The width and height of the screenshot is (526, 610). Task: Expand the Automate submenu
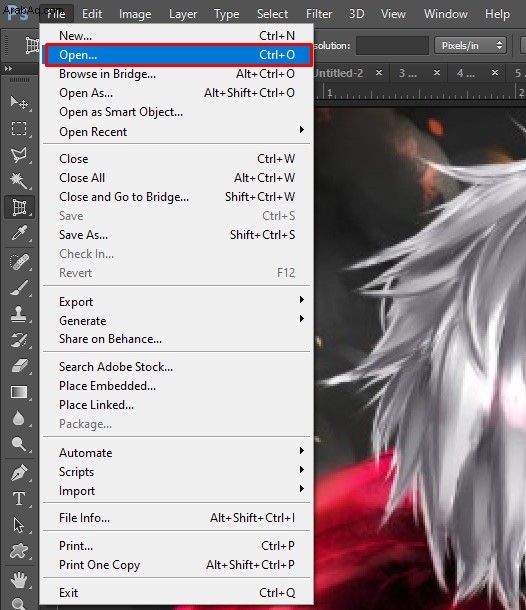pos(177,453)
